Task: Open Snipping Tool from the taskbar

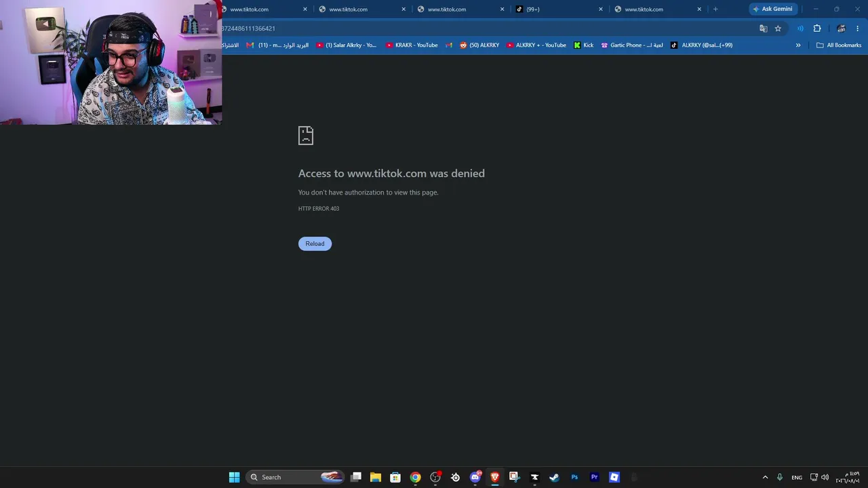Action: pos(515,477)
